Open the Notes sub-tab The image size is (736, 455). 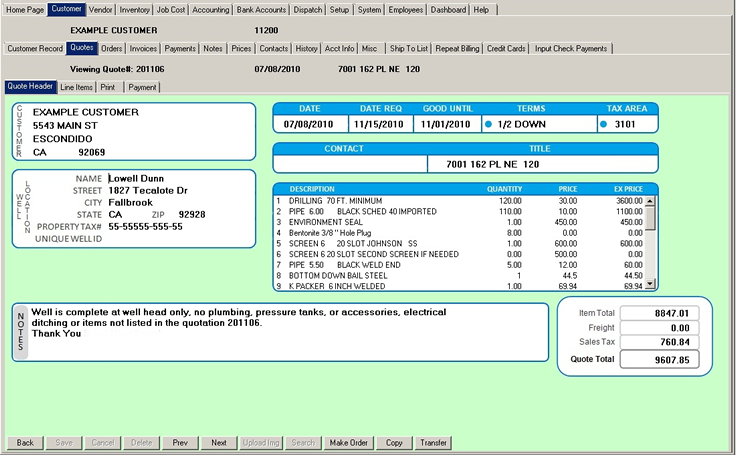click(x=213, y=48)
